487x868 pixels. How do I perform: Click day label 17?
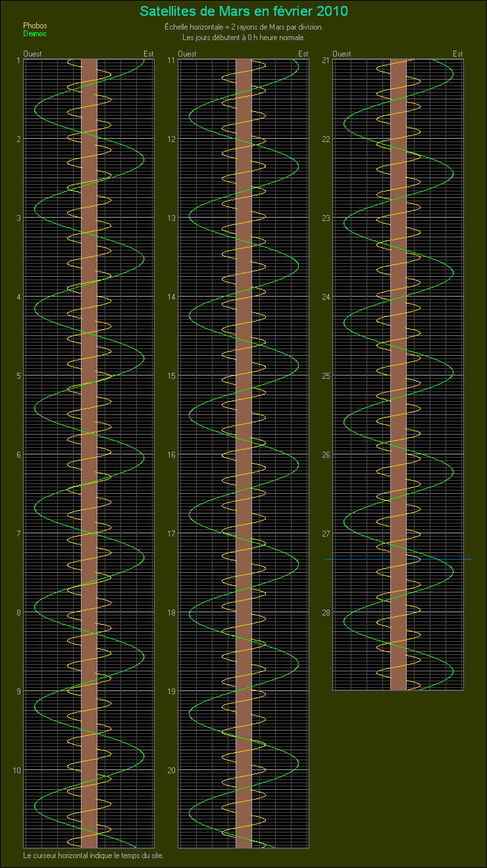[x=170, y=534]
